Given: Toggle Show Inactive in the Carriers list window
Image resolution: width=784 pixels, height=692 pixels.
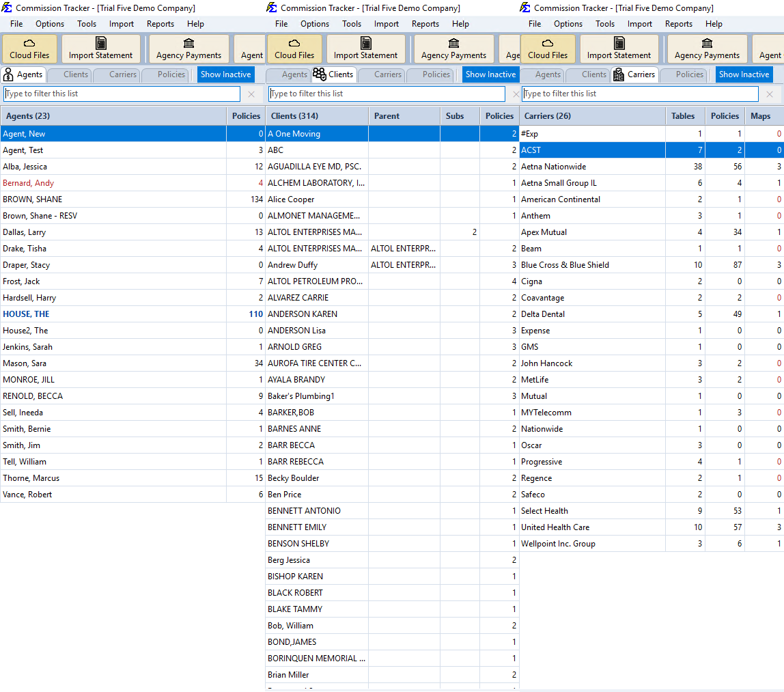Looking at the screenshot, I should (x=744, y=74).
